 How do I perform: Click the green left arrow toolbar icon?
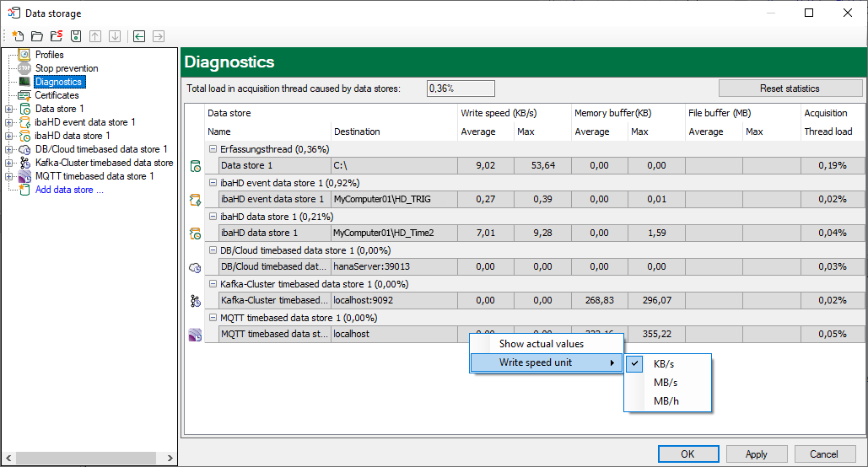pos(139,36)
